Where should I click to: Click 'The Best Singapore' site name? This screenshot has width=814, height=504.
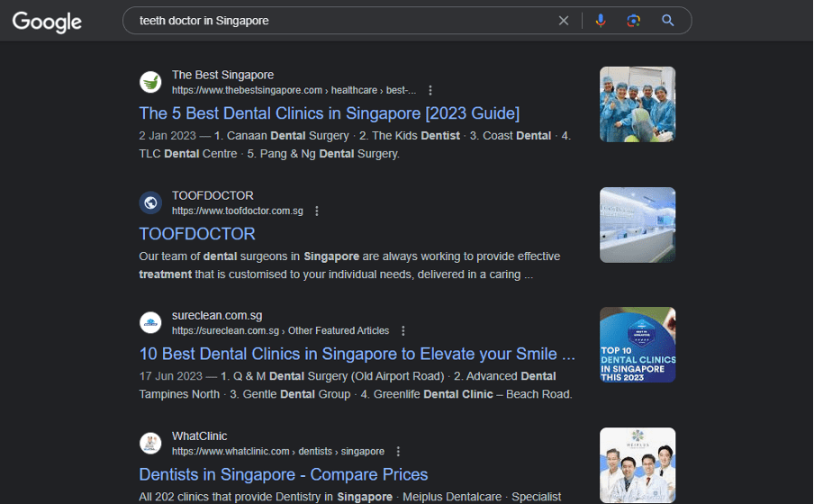click(222, 75)
